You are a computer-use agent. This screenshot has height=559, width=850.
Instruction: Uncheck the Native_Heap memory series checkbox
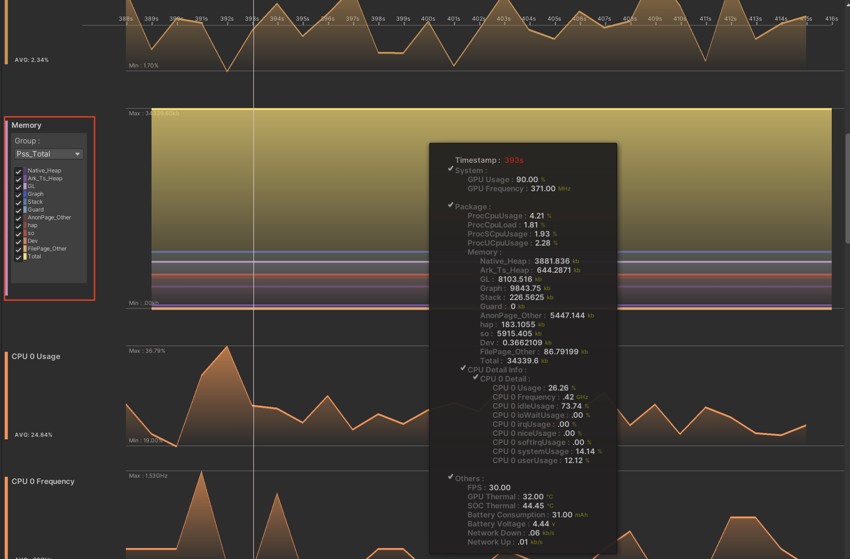[18, 171]
